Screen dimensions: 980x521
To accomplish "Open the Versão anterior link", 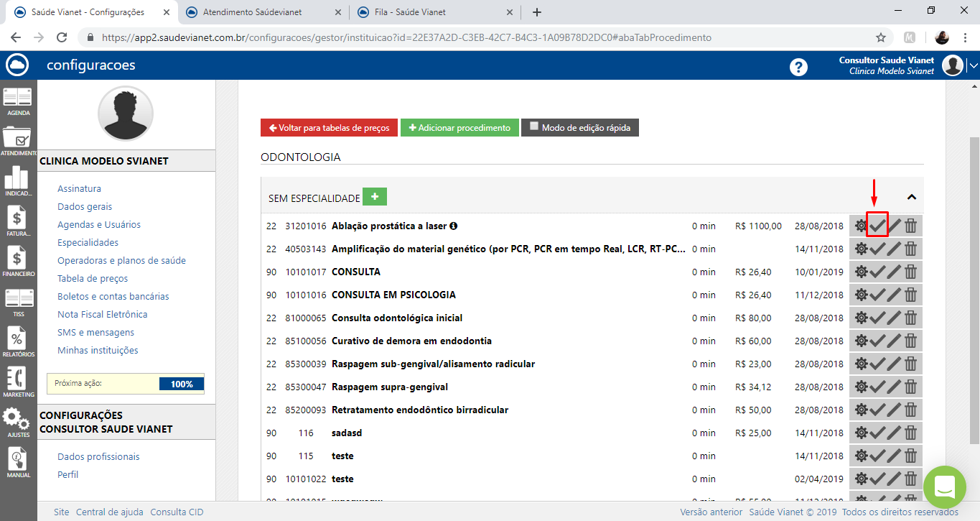I will click(x=711, y=512).
